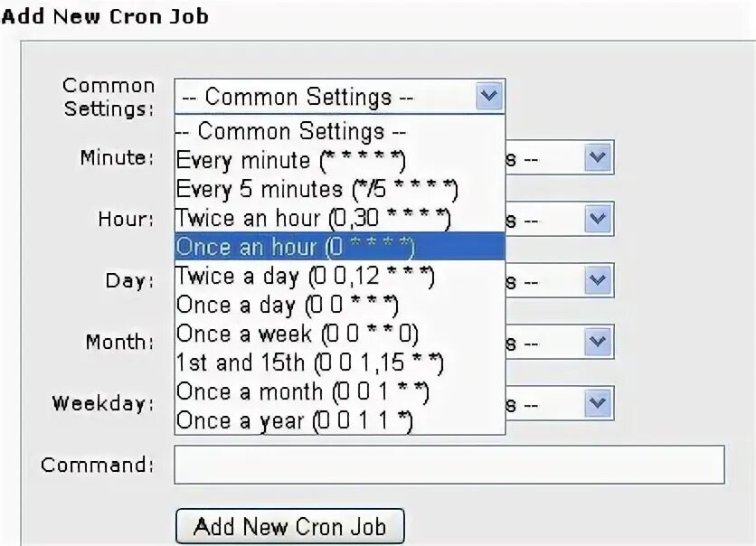Select 'Twice an hour' preset

point(312,218)
